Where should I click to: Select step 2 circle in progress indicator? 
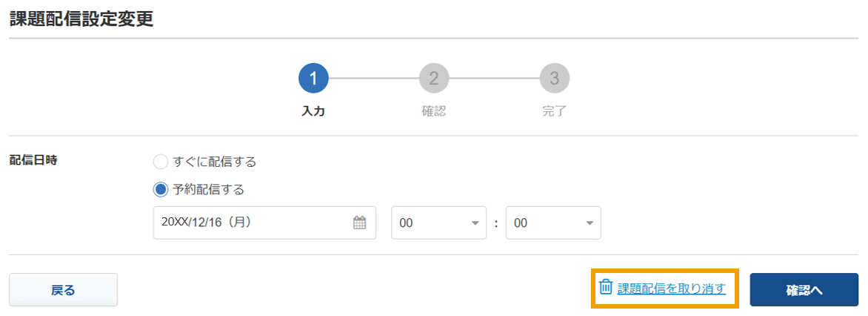434,78
